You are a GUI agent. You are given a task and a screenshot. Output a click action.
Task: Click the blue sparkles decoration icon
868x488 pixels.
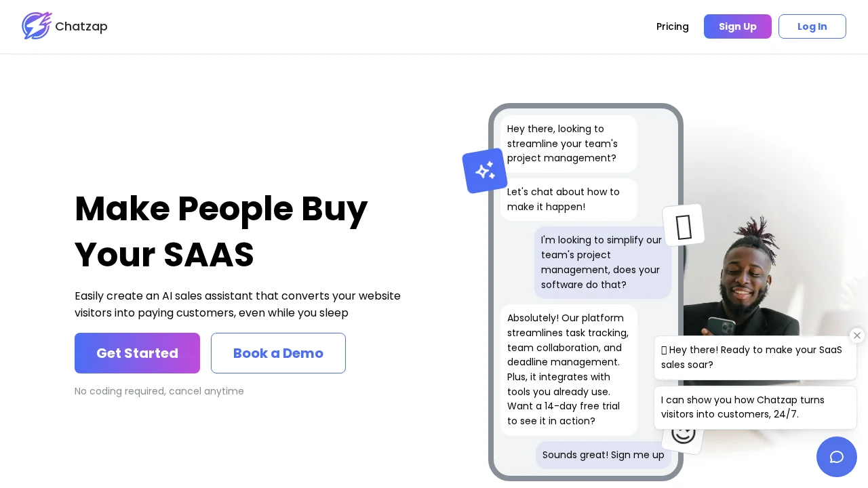click(x=485, y=171)
